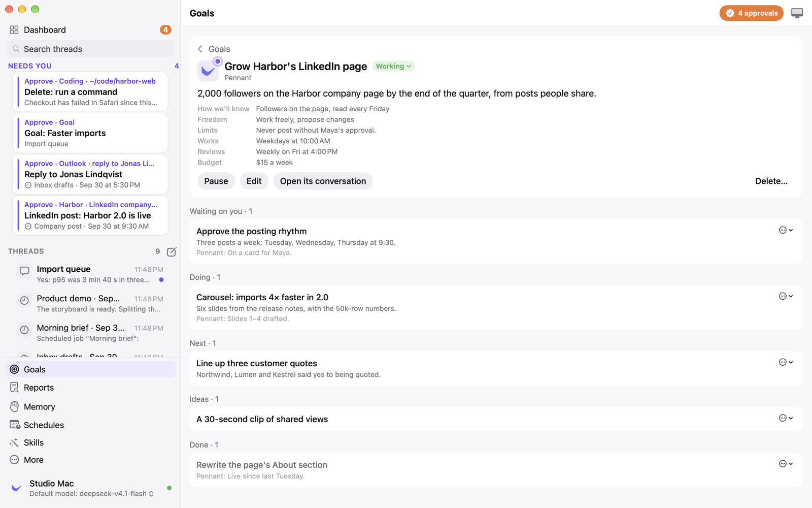Image resolution: width=812 pixels, height=508 pixels.
Task: Open options menu for 30-second clip idea
Action: coord(786,418)
